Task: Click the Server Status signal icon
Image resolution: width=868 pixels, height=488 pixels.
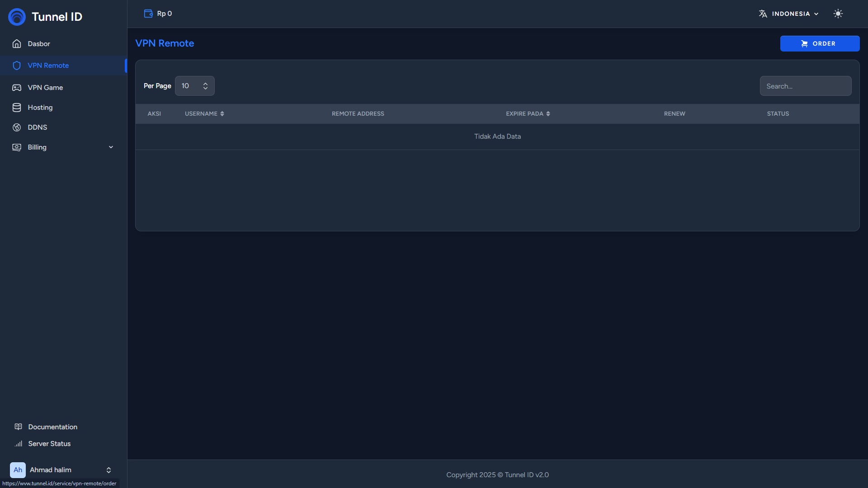Action: pyautogui.click(x=18, y=444)
